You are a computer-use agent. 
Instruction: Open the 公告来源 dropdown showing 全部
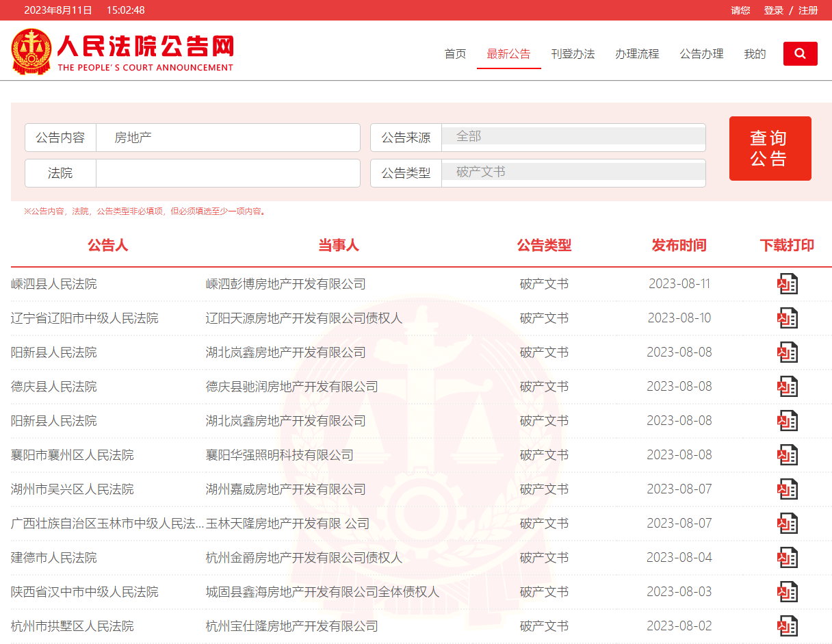coord(573,136)
